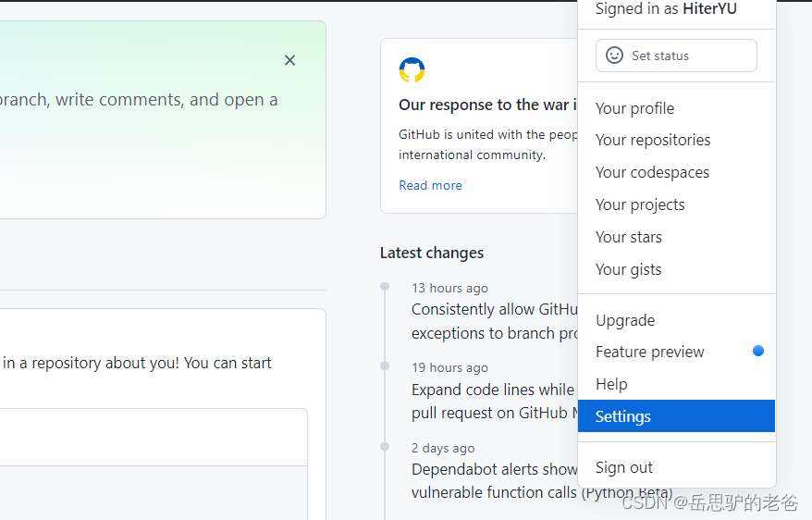Viewport: 812px width, 520px height.
Task: Open Feature preview
Action: coord(676,353)
